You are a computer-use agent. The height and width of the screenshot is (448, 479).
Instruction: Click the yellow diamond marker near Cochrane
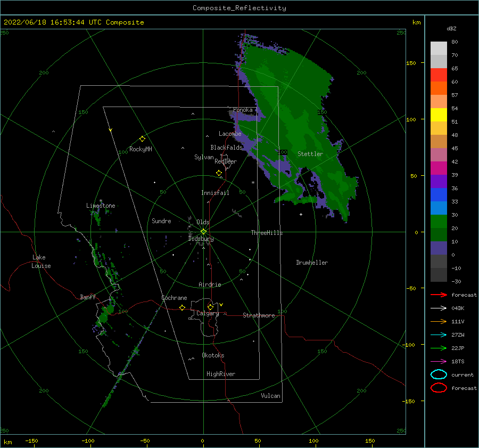point(183,307)
